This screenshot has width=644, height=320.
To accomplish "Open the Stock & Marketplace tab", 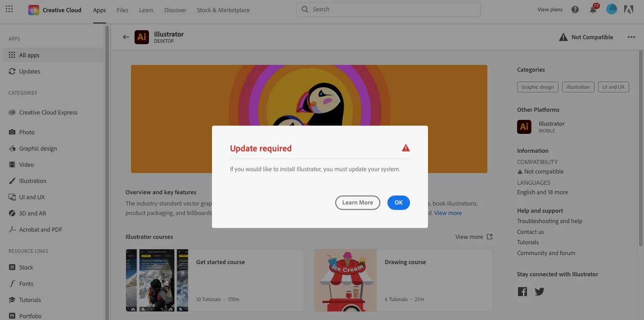I will (223, 10).
